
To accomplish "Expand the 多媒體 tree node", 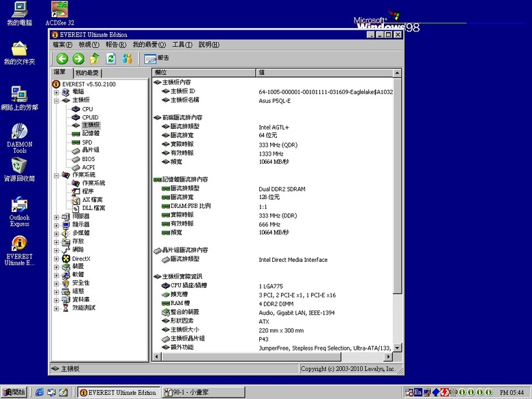I will tap(57, 234).
